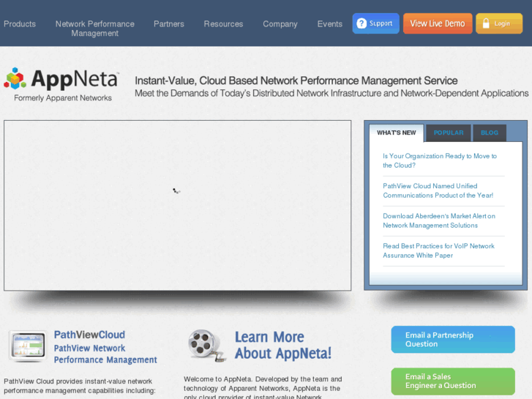Click Email a Sales Engineer a Question button
The width and height of the screenshot is (532, 399).
pyautogui.click(x=453, y=381)
